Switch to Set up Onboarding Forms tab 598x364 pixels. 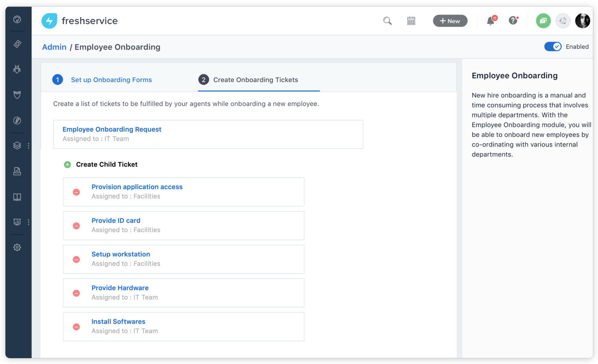point(111,80)
